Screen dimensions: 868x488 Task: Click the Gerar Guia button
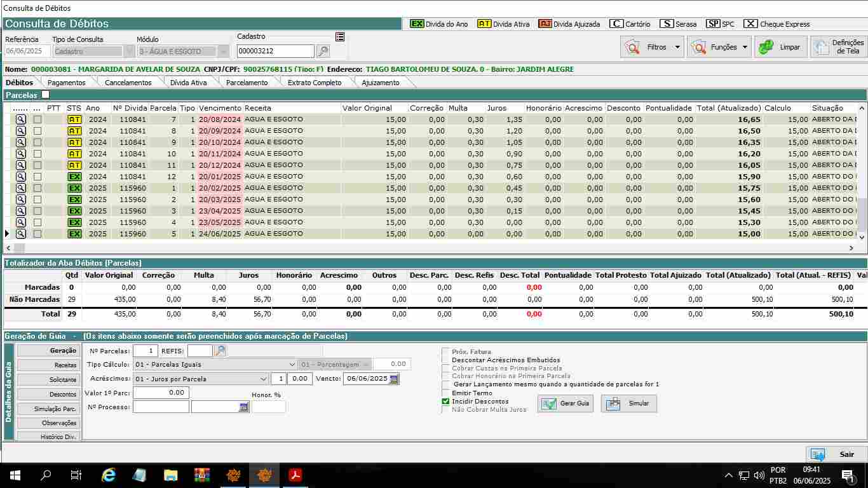(566, 403)
